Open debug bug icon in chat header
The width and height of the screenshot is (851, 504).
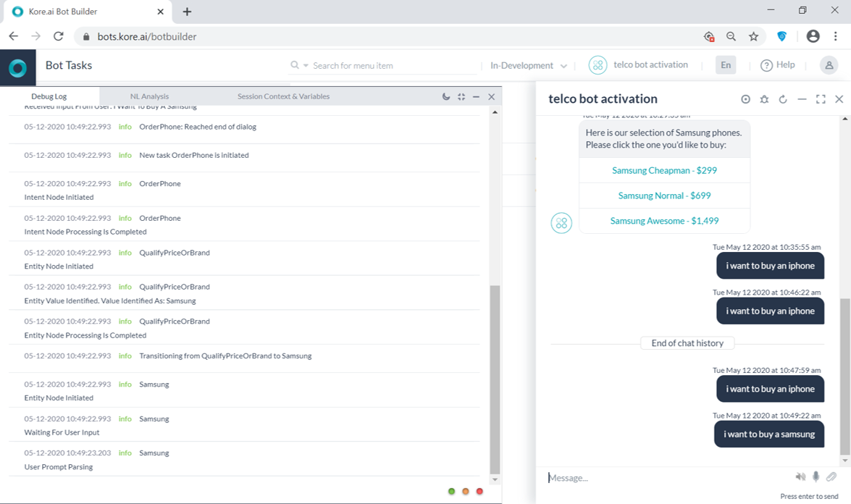764,99
